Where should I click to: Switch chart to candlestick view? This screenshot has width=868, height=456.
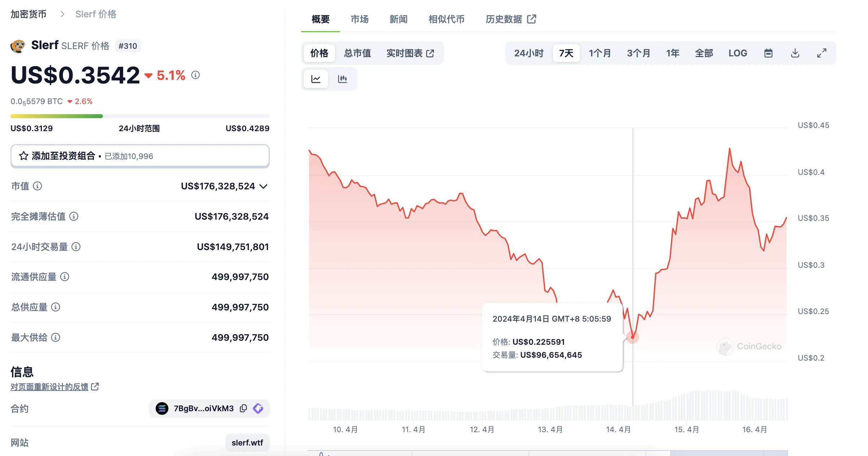click(x=343, y=78)
